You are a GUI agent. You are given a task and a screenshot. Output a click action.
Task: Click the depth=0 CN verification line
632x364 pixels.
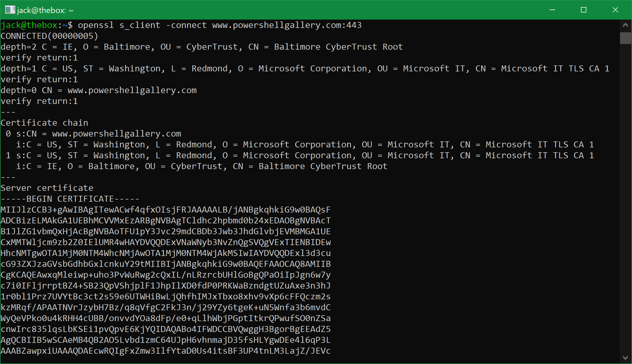pyautogui.click(x=99, y=90)
